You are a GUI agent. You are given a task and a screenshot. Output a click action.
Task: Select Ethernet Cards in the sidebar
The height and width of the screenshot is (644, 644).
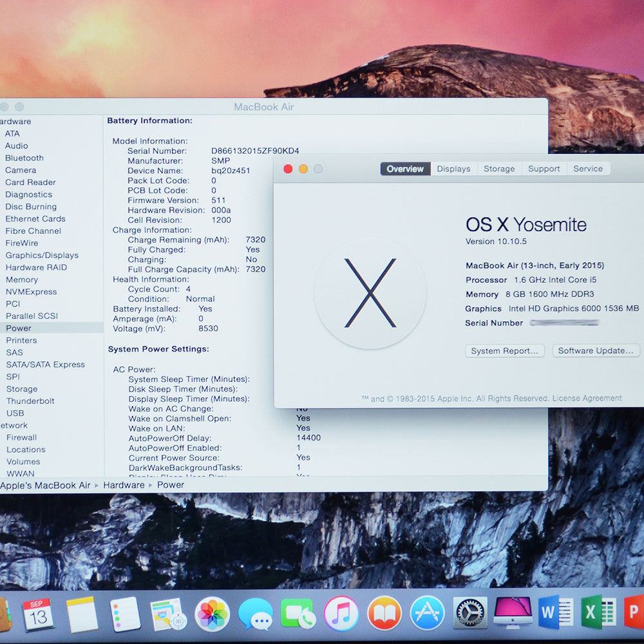coord(35,219)
